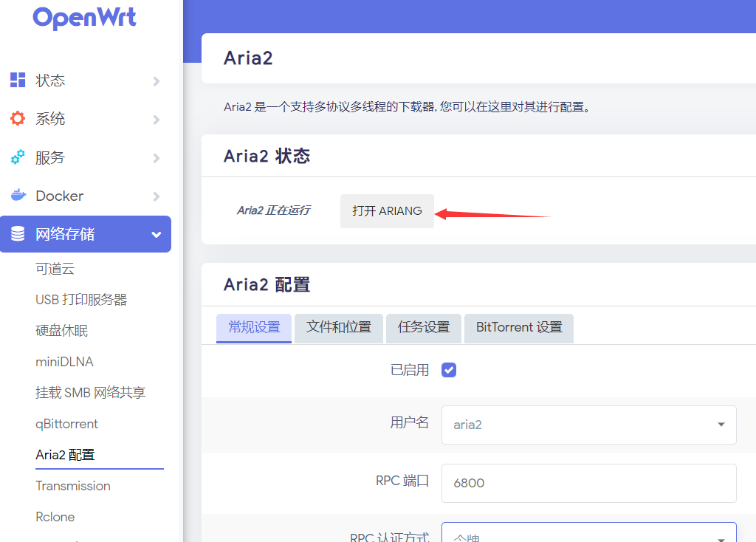
Task: Click the 系统 gear icon
Action: (x=18, y=119)
